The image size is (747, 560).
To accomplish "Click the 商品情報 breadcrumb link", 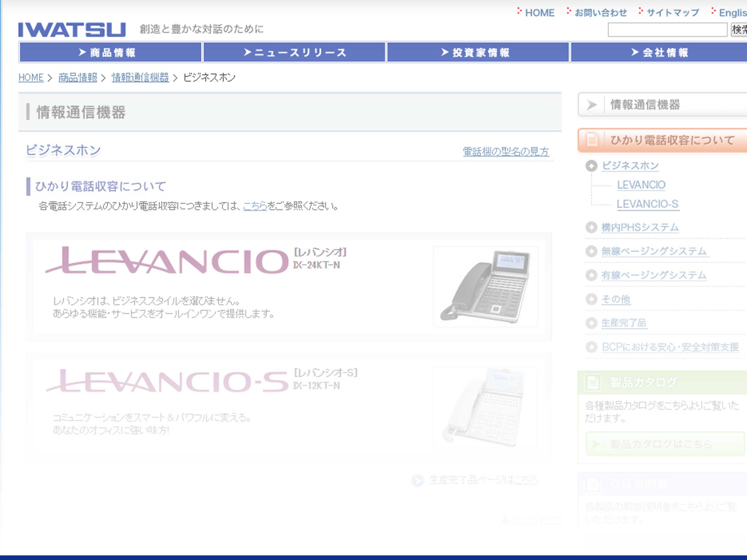I will click(x=78, y=78).
